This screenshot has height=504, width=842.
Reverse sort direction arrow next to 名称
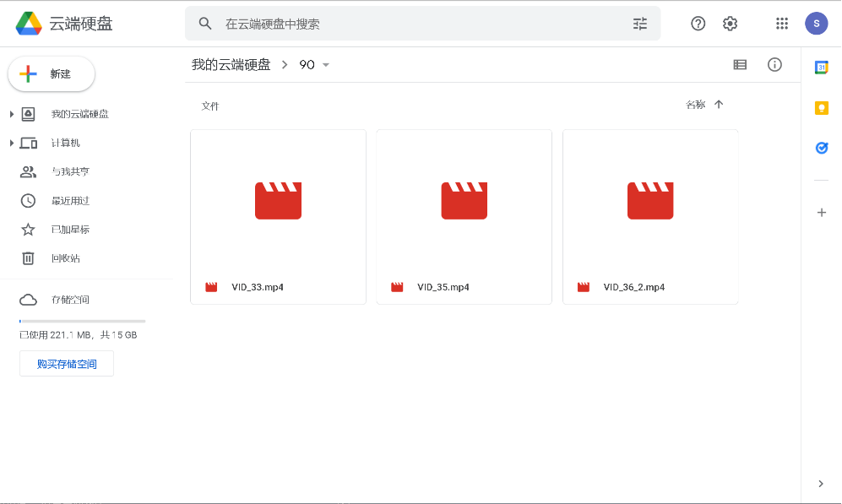coord(719,105)
